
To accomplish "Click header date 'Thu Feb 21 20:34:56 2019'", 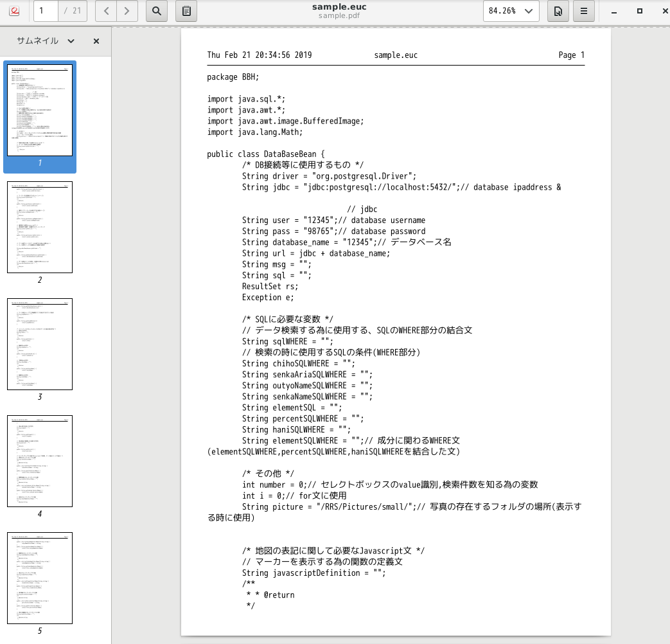I will (260, 55).
